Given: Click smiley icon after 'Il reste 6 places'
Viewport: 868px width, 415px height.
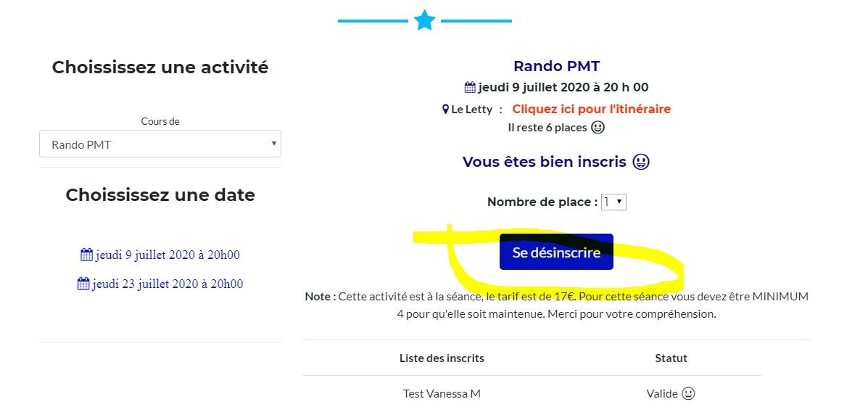Looking at the screenshot, I should (x=598, y=128).
